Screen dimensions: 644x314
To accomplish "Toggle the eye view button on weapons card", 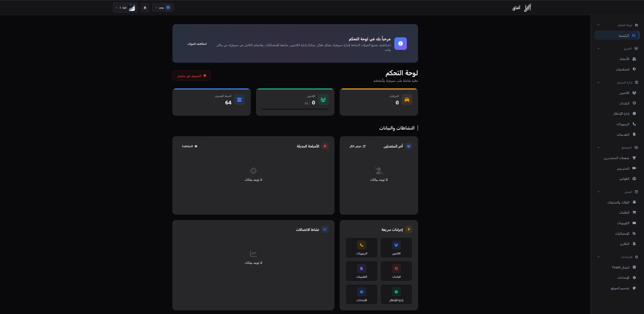I will (190, 146).
